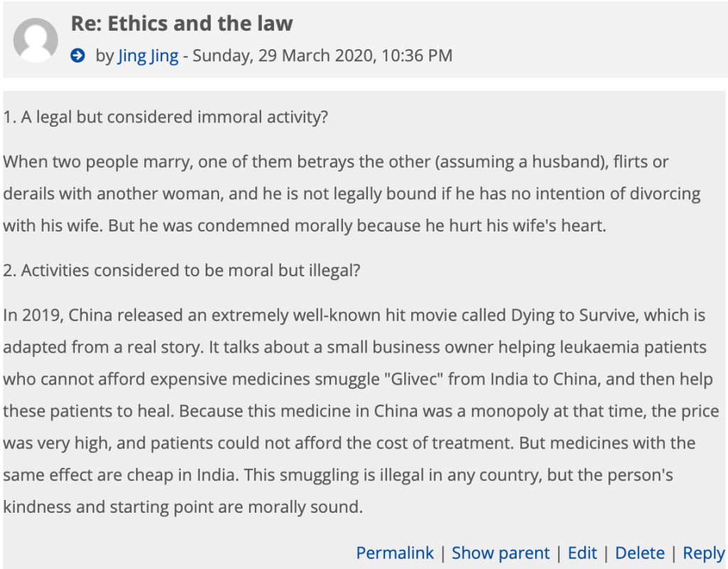Viewport: 728px width, 569px height.
Task: Show parent of this forum post
Action: click(500, 553)
